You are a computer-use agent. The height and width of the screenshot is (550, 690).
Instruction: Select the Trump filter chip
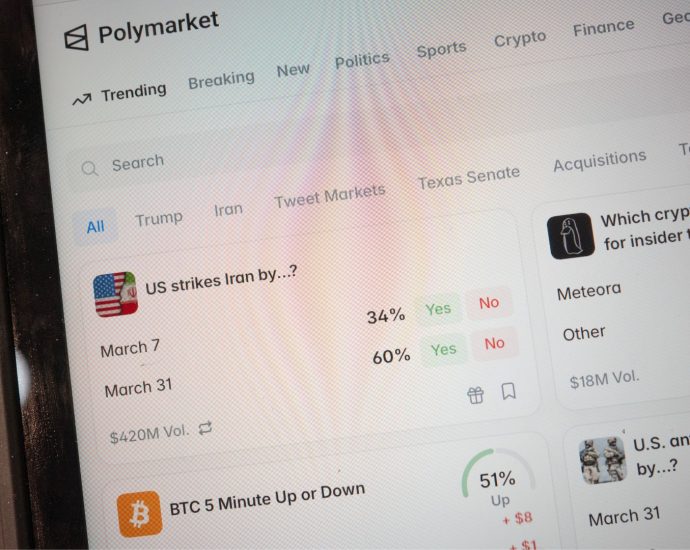coord(159,219)
